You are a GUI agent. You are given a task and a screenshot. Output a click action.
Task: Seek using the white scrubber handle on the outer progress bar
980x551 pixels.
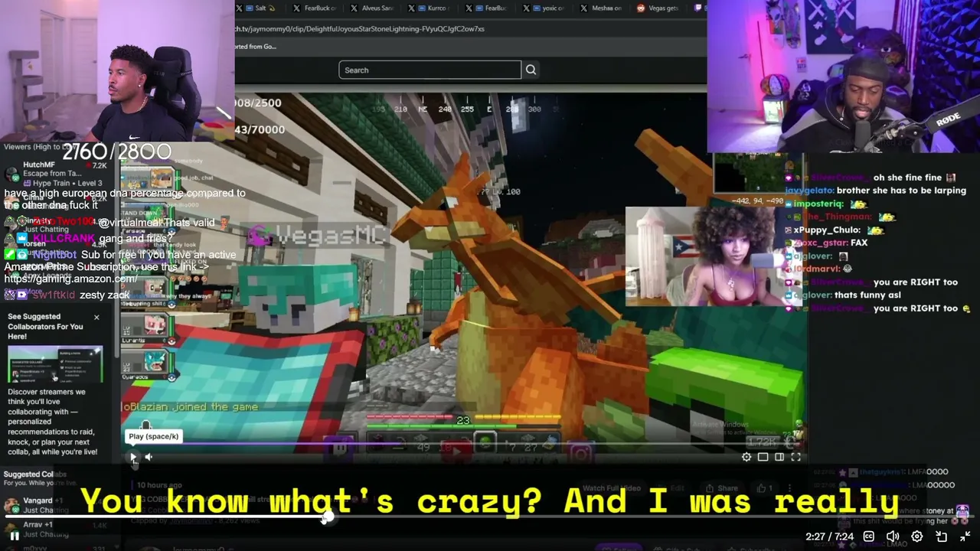pyautogui.click(x=328, y=518)
